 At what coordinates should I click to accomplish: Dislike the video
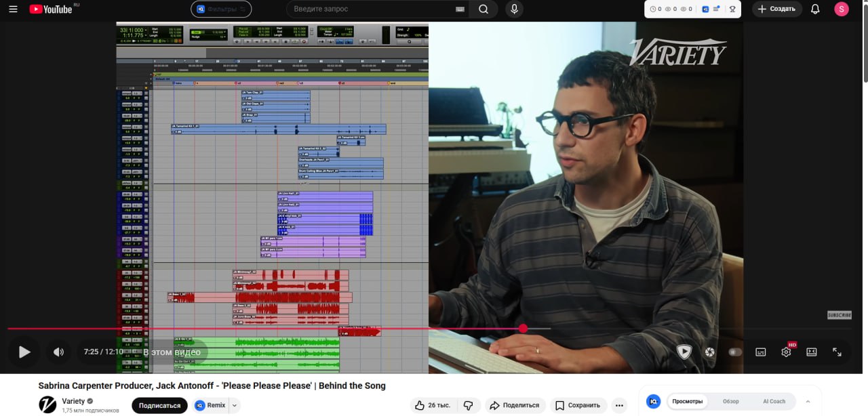tap(468, 405)
